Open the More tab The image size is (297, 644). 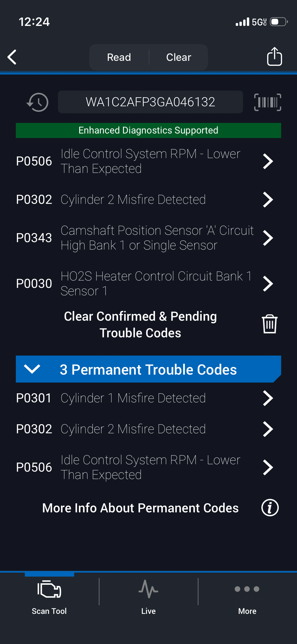[247, 595]
